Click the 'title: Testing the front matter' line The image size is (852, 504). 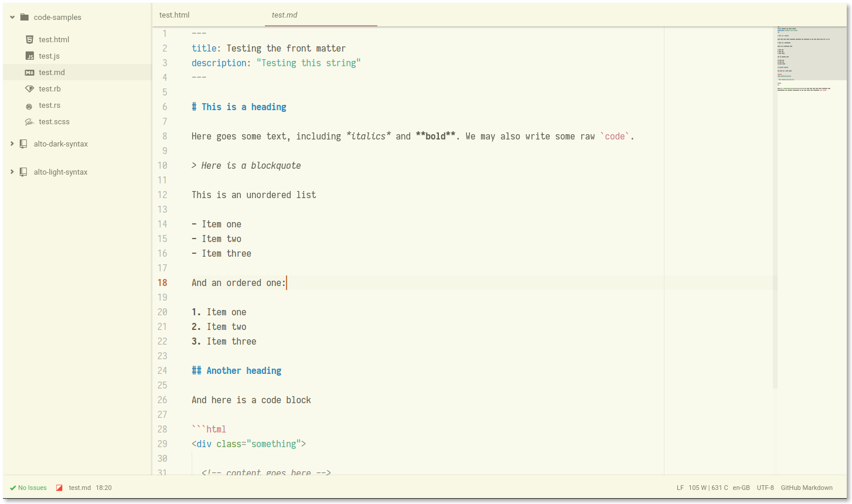tap(269, 48)
